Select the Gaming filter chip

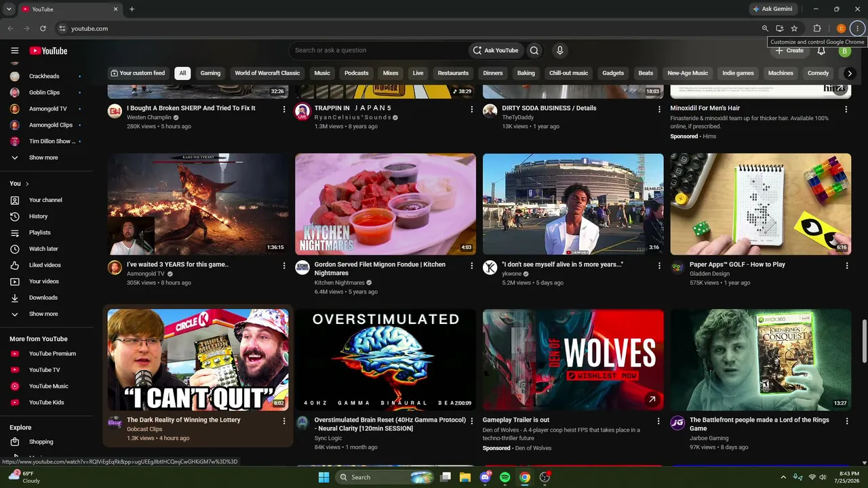[x=210, y=73]
